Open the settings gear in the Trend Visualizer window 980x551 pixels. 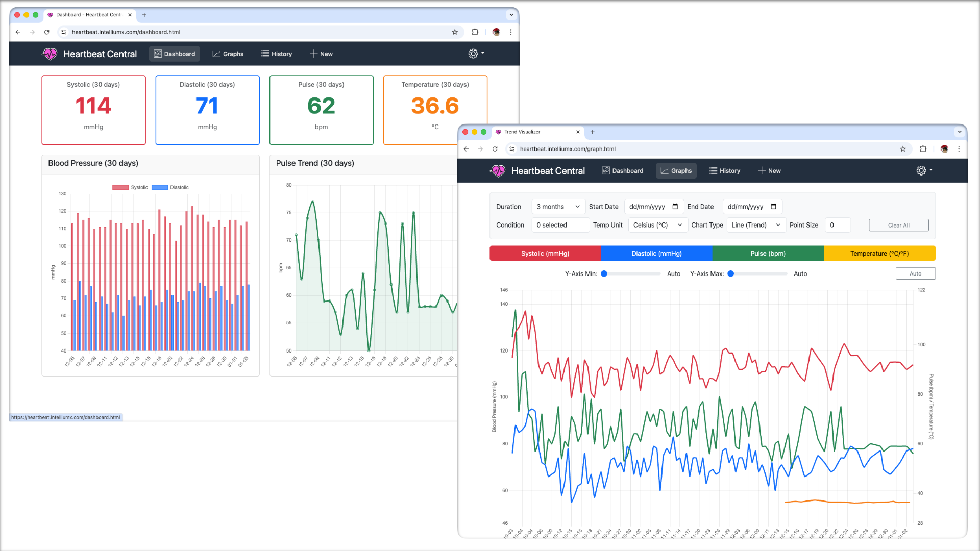coord(921,170)
